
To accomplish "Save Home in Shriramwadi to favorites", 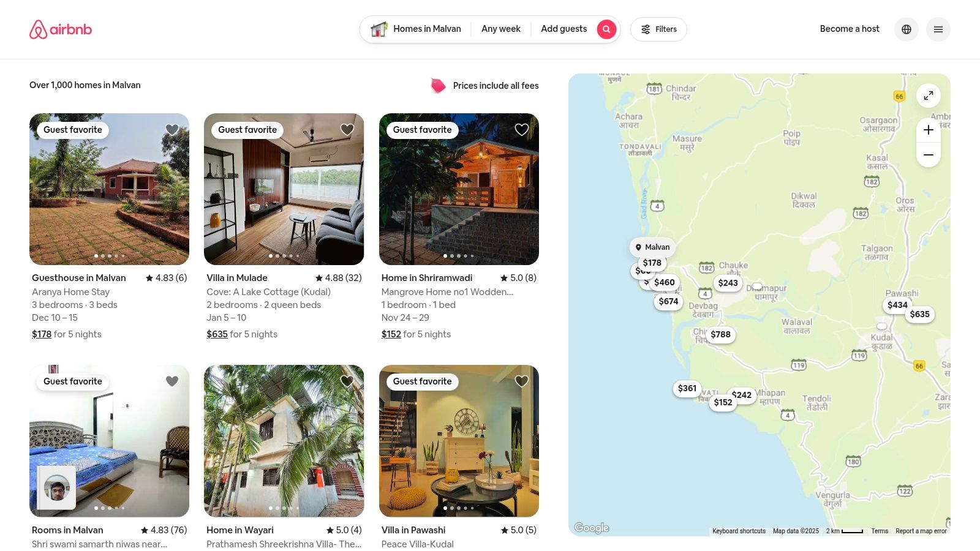I will coord(521,129).
